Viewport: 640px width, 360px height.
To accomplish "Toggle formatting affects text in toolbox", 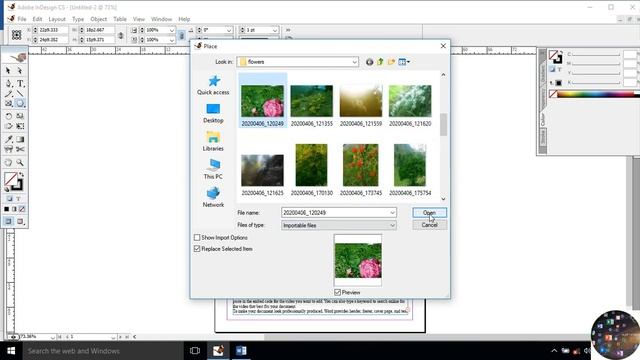I will [x=19, y=199].
